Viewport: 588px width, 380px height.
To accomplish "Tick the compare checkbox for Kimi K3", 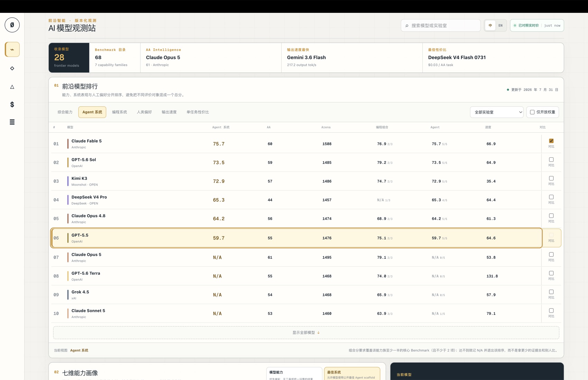I will [551, 178].
